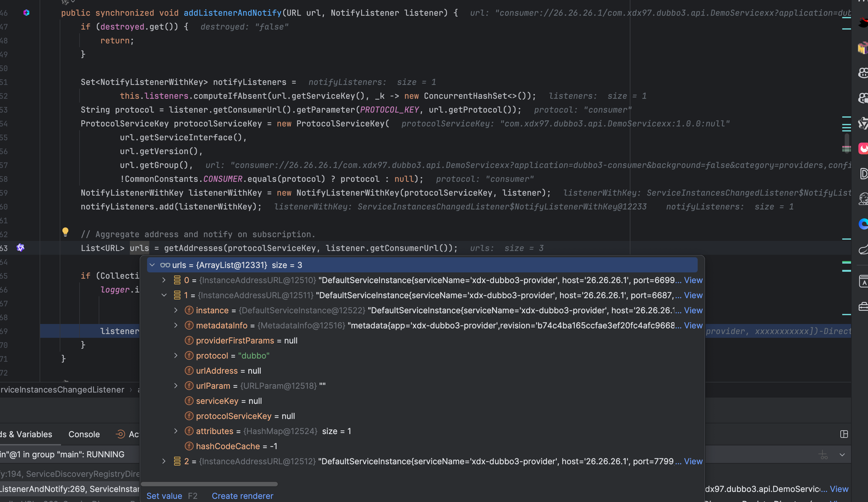This screenshot has width=868, height=502.
Task: Click the popup's horizontal scrollbar
Action: coord(209,484)
